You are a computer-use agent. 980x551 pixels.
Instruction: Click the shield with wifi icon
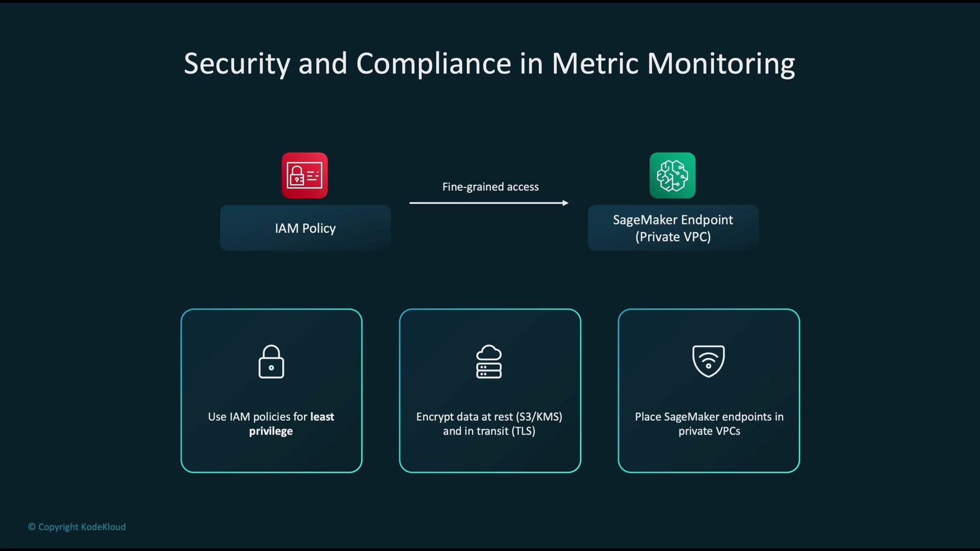[x=708, y=361]
